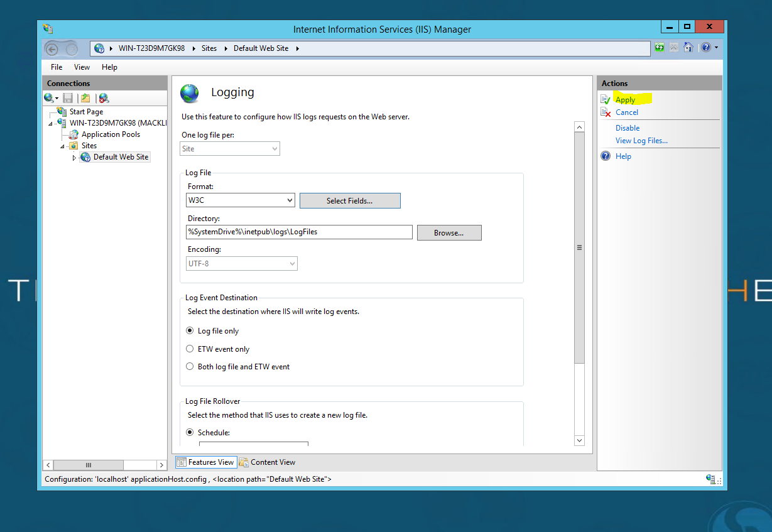Select Log file only radio button
The image size is (772, 532).
coord(190,330)
